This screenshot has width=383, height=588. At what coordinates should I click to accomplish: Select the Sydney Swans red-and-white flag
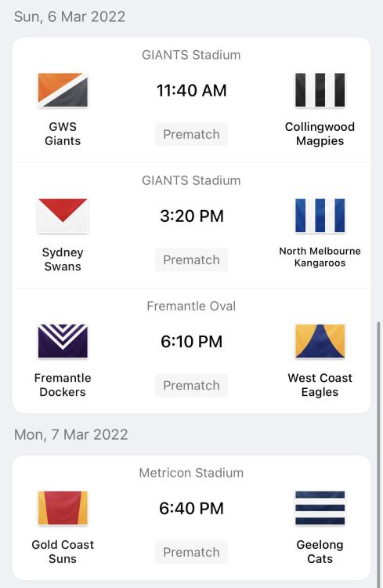pos(63,216)
